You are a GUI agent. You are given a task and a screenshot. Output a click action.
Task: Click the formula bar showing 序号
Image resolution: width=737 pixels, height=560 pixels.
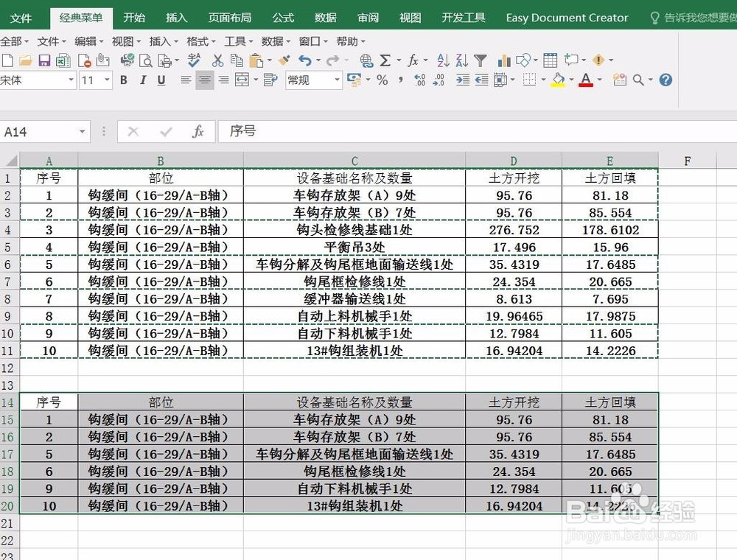tap(477, 132)
